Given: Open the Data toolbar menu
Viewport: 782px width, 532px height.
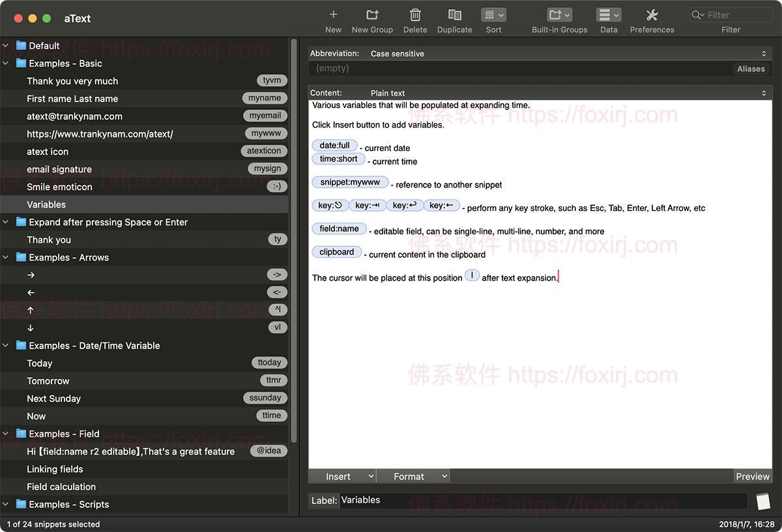Looking at the screenshot, I should point(609,15).
